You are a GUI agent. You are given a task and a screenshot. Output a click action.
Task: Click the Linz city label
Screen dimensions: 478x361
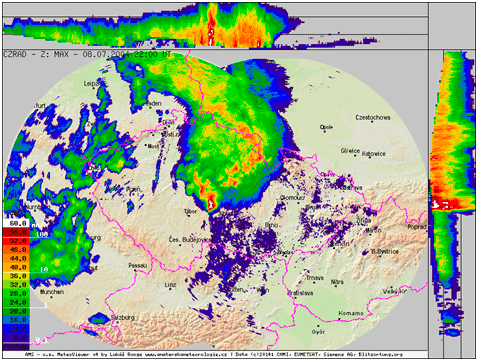[x=170, y=285]
